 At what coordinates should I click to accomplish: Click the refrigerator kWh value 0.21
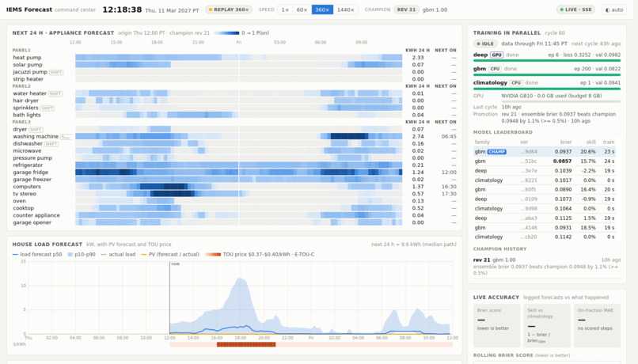[x=418, y=165]
